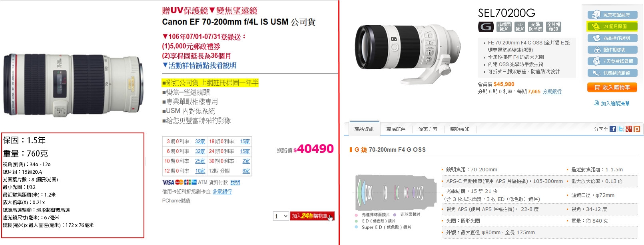The image size is (644, 245).
Task: Click the Plurk share icon
Action: 637,129
